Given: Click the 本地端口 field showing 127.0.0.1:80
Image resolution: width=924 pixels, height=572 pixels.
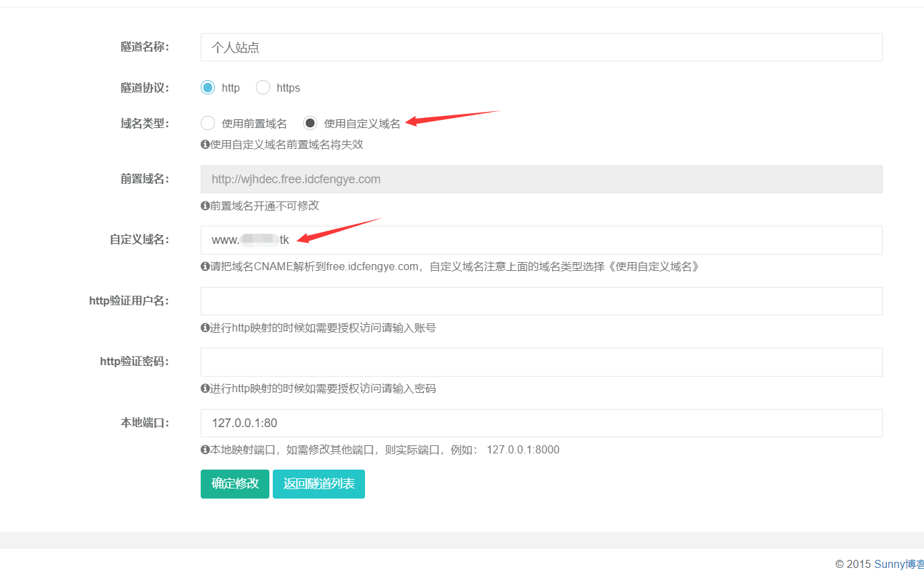Looking at the screenshot, I should coord(541,423).
